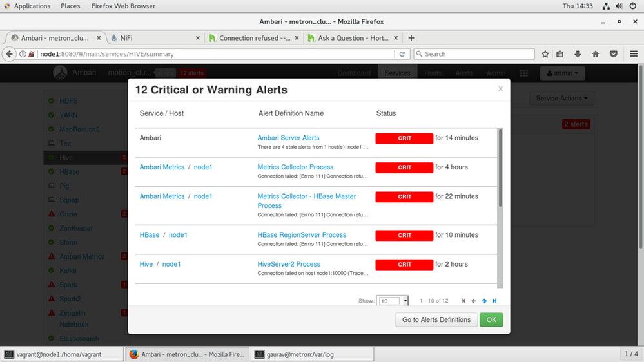Confirm the dialog with OK
The height and width of the screenshot is (362, 644).
tap(491, 319)
